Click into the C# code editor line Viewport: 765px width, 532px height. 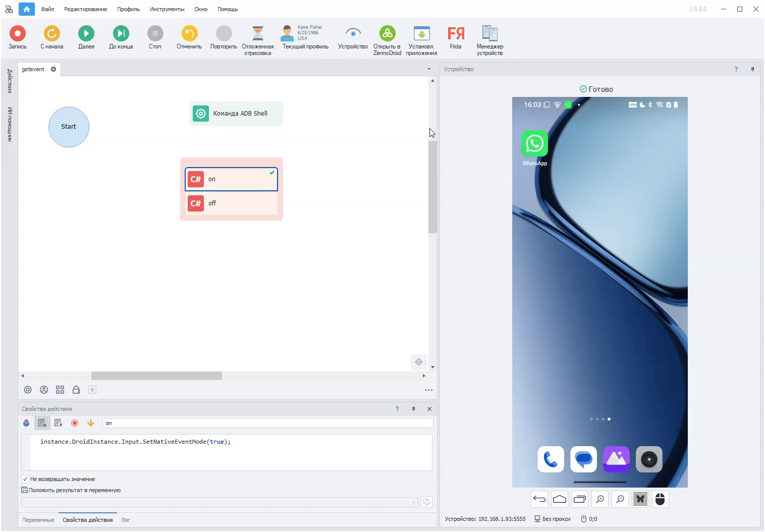tap(135, 442)
